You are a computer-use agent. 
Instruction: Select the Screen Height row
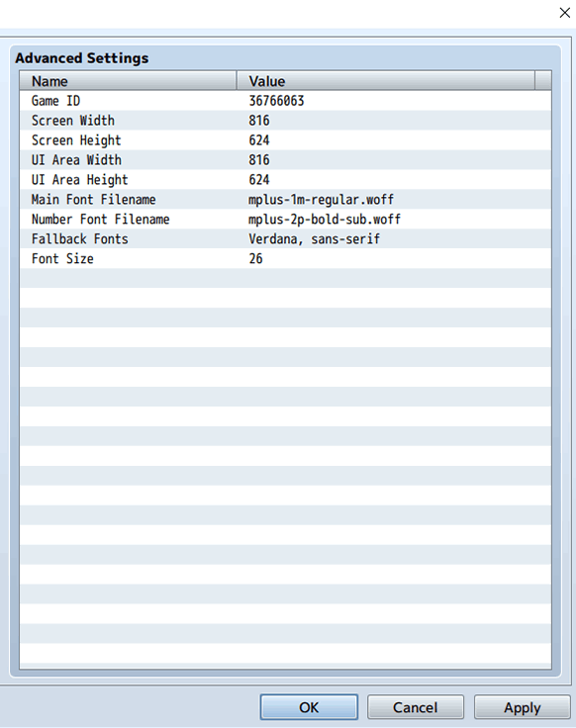(286, 140)
